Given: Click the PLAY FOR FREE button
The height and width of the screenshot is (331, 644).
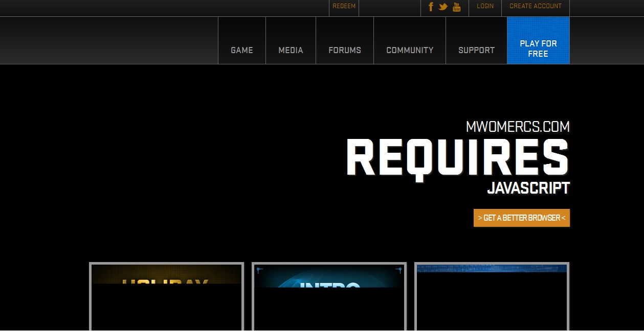Looking at the screenshot, I should [538, 40].
